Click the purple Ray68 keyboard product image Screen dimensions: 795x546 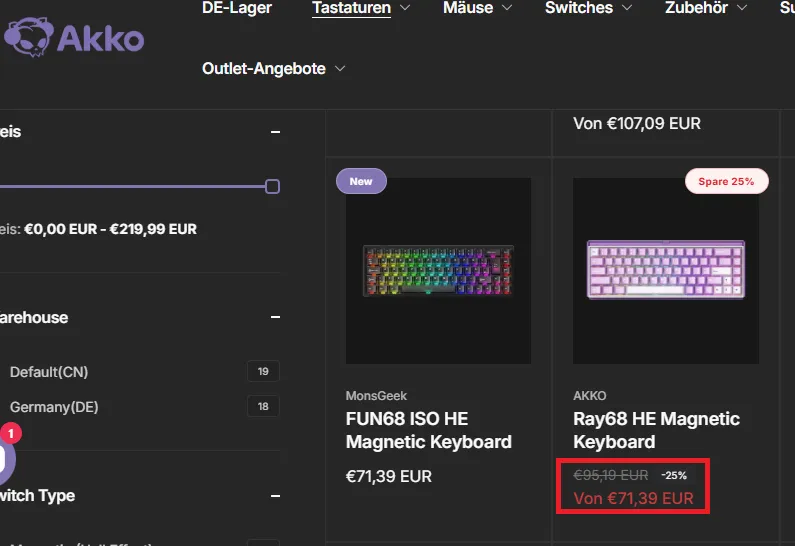click(666, 271)
